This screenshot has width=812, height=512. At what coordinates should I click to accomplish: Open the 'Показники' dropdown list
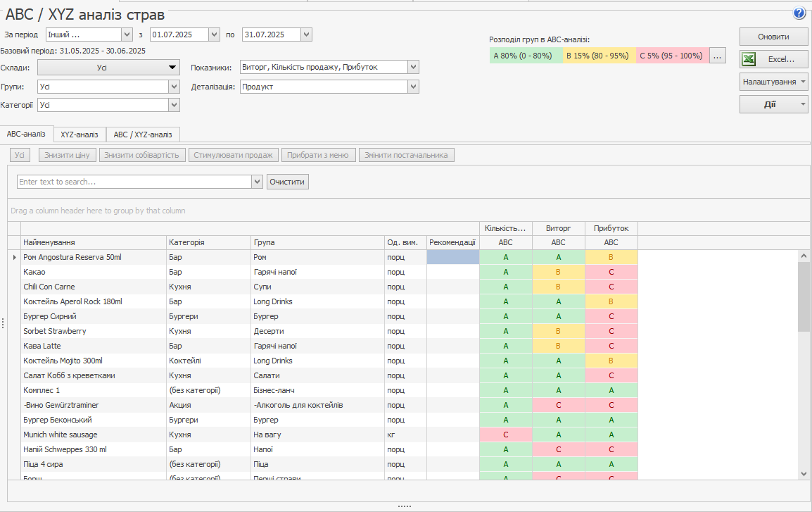(x=413, y=67)
